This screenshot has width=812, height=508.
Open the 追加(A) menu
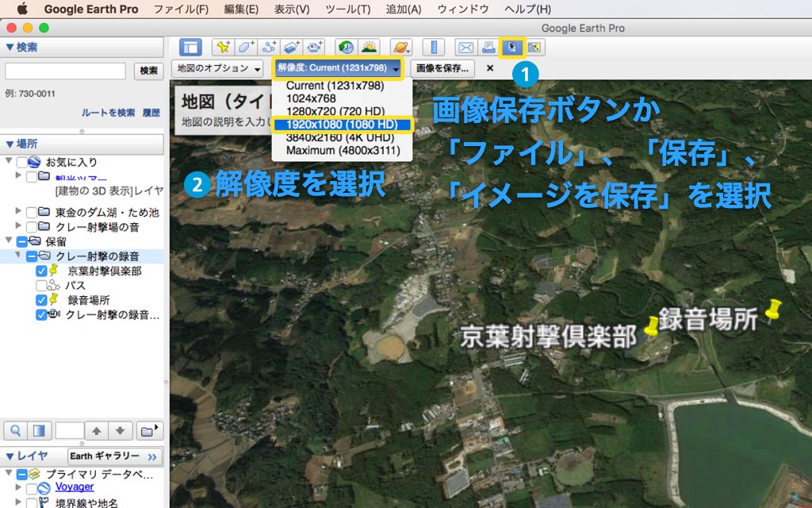click(x=404, y=10)
